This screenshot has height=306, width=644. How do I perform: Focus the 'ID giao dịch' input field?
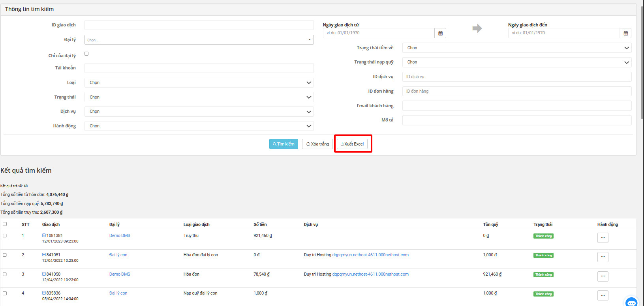click(199, 25)
